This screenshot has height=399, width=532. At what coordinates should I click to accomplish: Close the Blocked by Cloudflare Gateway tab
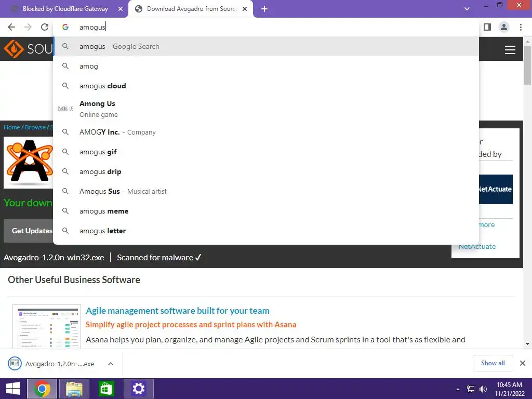[x=121, y=9]
